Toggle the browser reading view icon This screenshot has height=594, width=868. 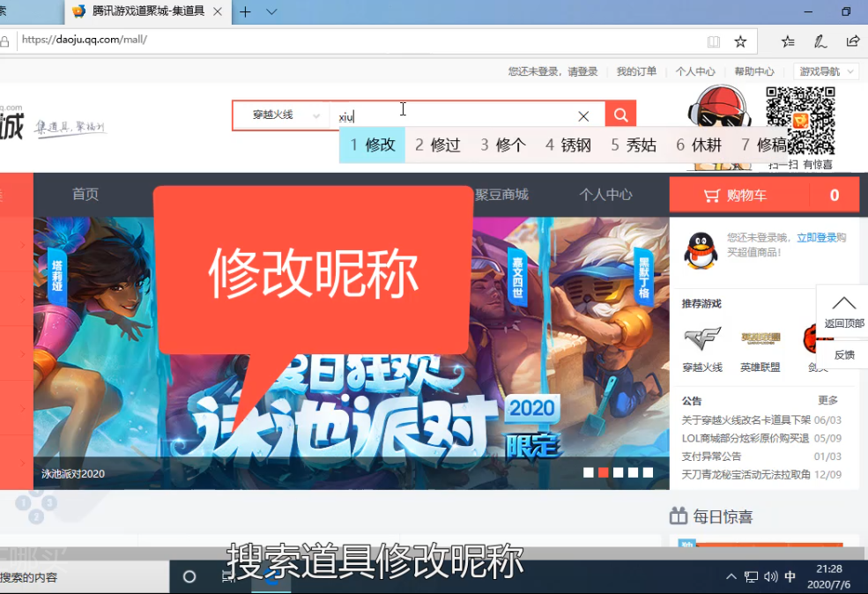click(x=714, y=41)
